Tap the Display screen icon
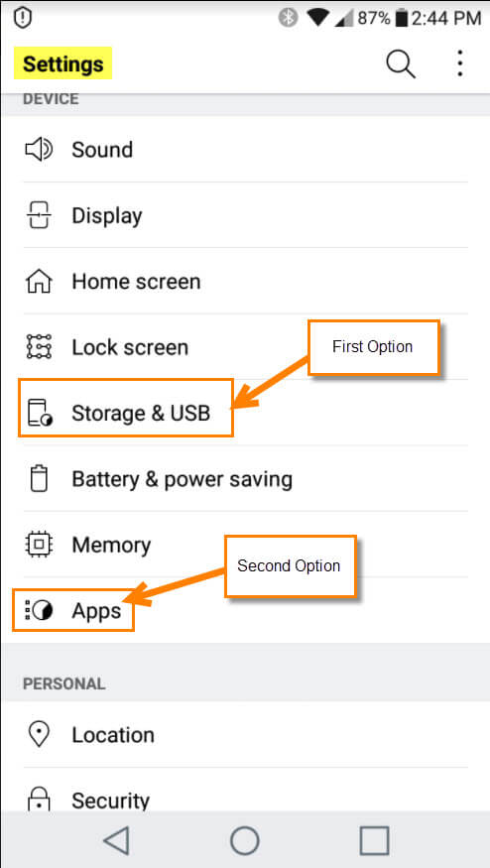 [x=39, y=215]
